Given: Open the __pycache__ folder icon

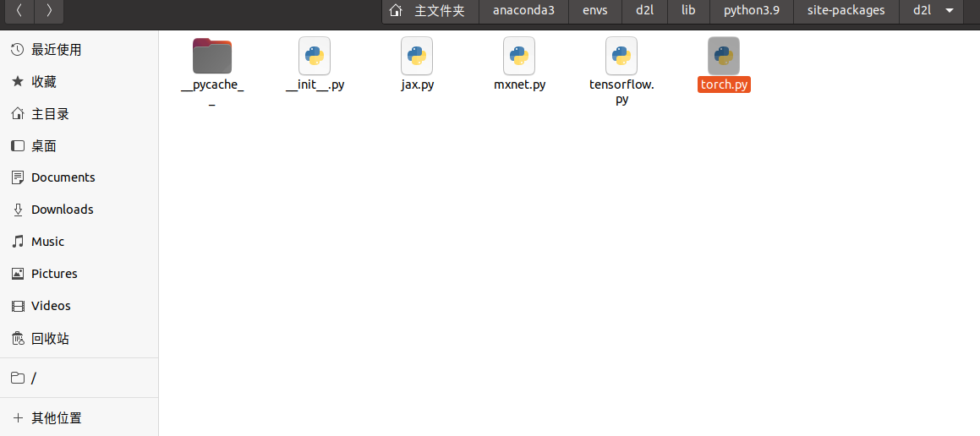Looking at the screenshot, I should [212, 56].
